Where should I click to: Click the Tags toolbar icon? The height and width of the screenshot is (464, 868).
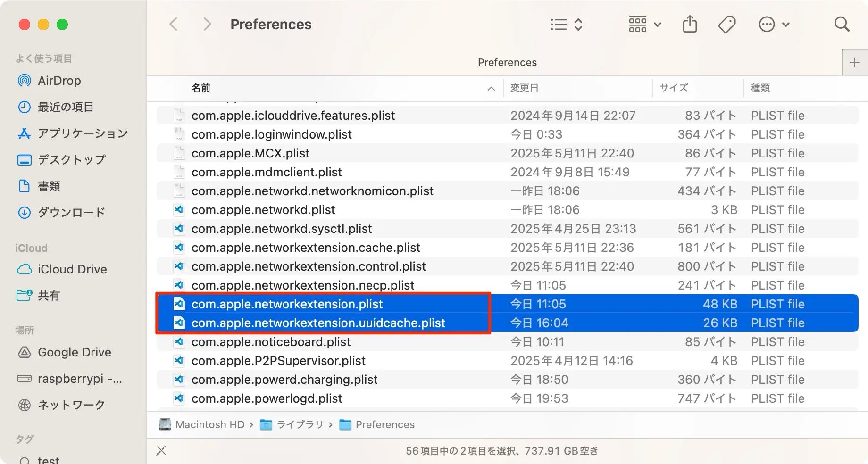click(727, 25)
